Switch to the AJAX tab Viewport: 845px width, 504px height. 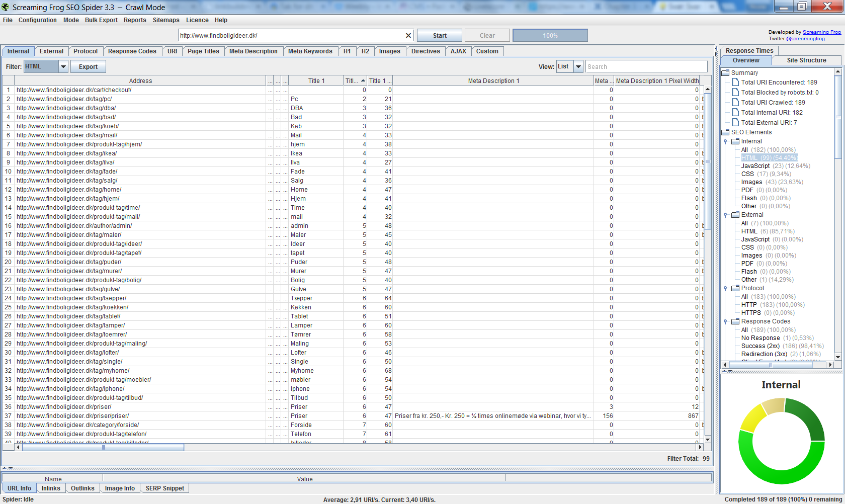pyautogui.click(x=458, y=51)
